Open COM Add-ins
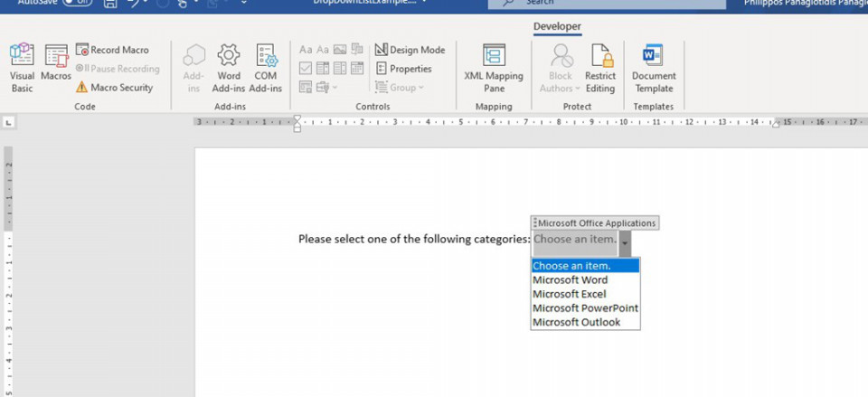This screenshot has width=868, height=397. 265,67
